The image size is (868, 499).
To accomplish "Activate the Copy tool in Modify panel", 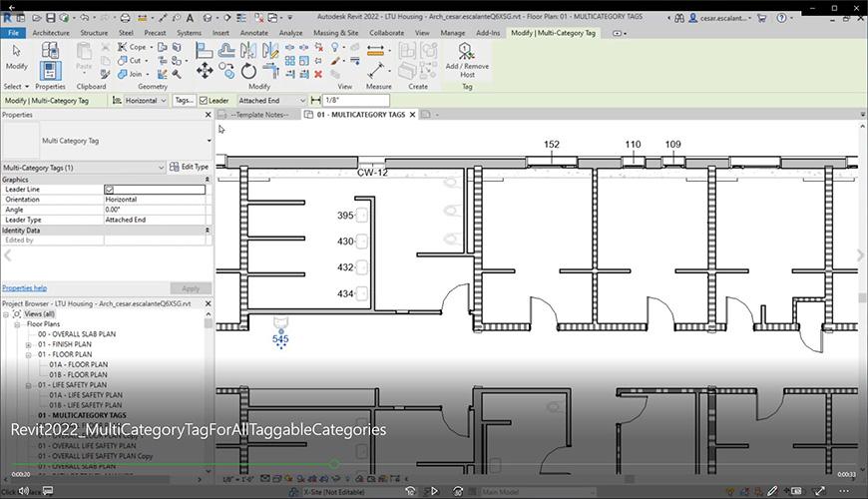I will point(226,71).
